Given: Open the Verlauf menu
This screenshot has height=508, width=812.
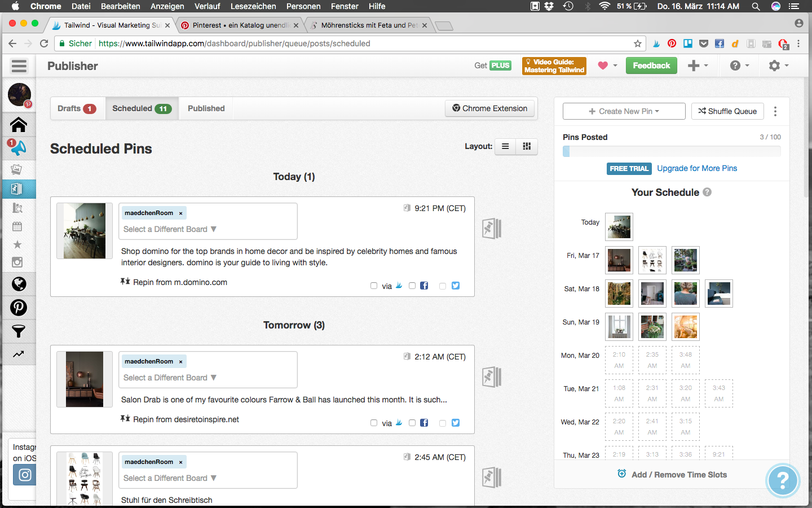Looking at the screenshot, I should click(x=208, y=6).
